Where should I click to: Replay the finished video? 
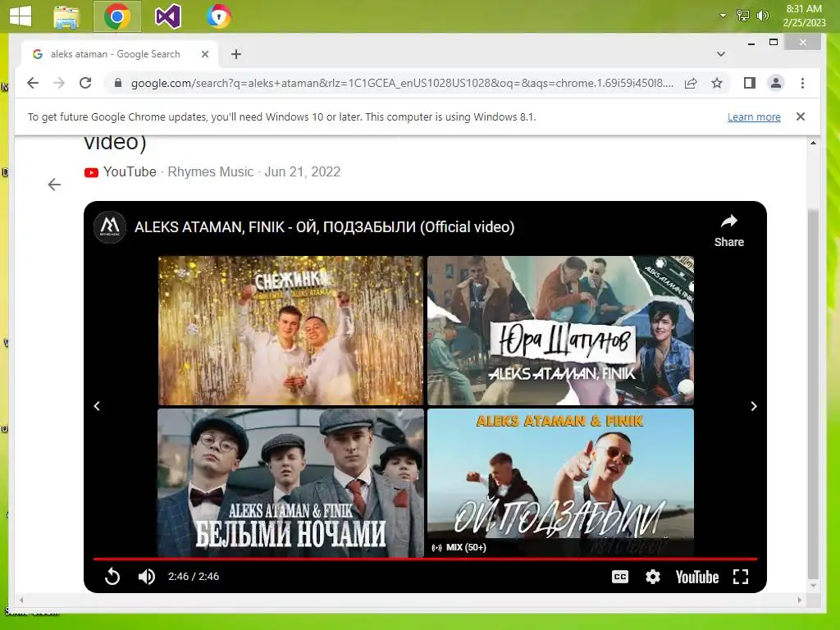[112, 577]
